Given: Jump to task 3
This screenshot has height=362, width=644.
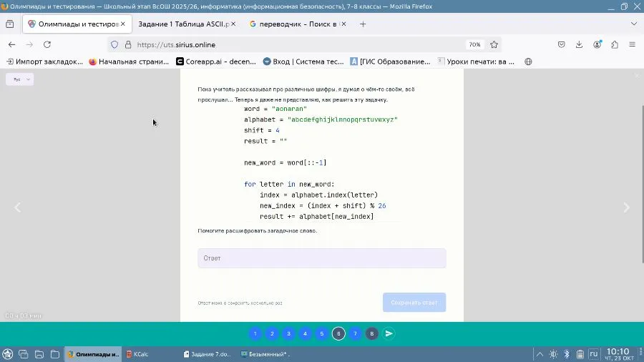Looking at the screenshot, I should (288, 333).
